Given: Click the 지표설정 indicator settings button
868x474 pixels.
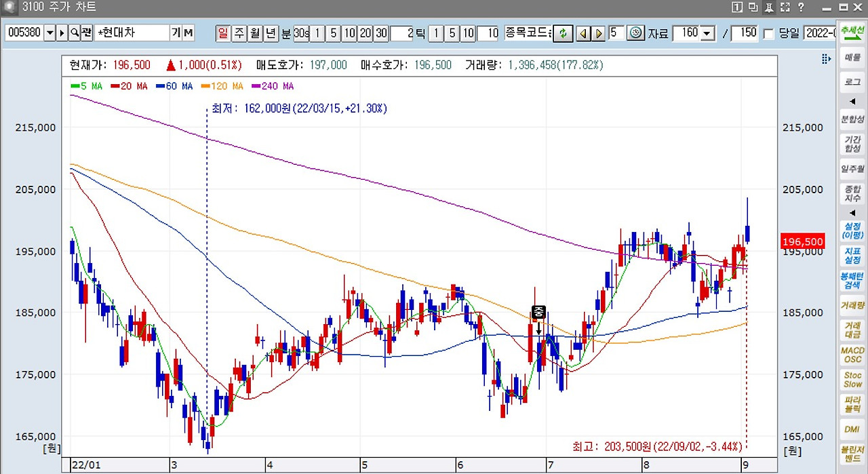Looking at the screenshot, I should click(x=852, y=255).
